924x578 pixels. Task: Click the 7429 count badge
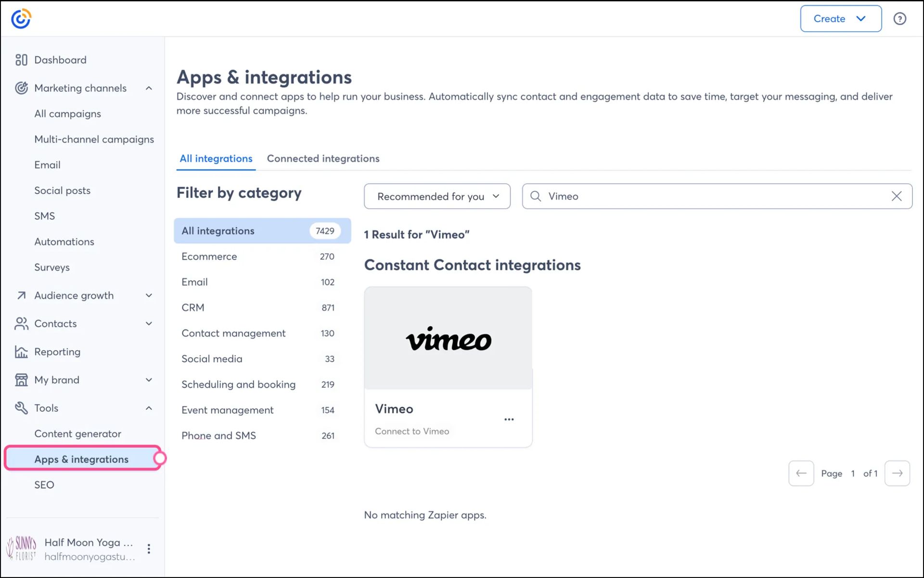pyautogui.click(x=325, y=231)
